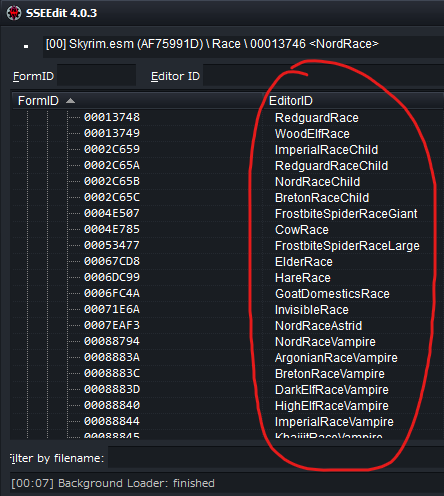Click FormID 0008883C in the list
The width and height of the screenshot is (444, 496).
pyautogui.click(x=112, y=373)
